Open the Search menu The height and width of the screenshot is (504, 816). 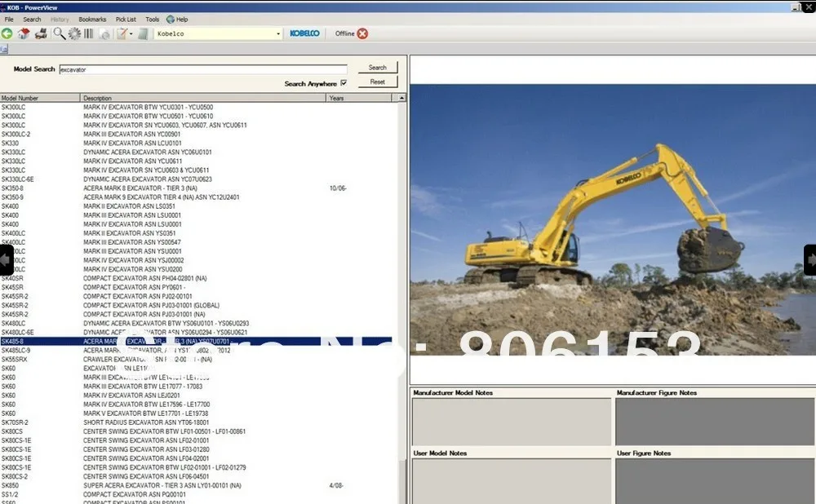click(32, 20)
